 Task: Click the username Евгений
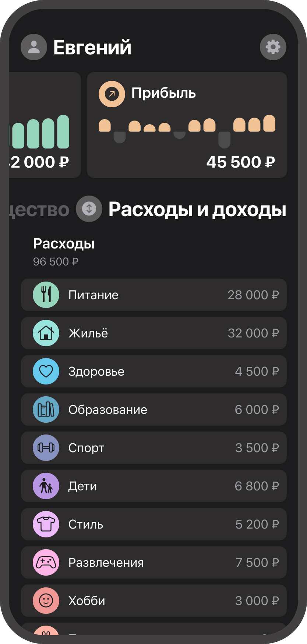[x=92, y=47]
